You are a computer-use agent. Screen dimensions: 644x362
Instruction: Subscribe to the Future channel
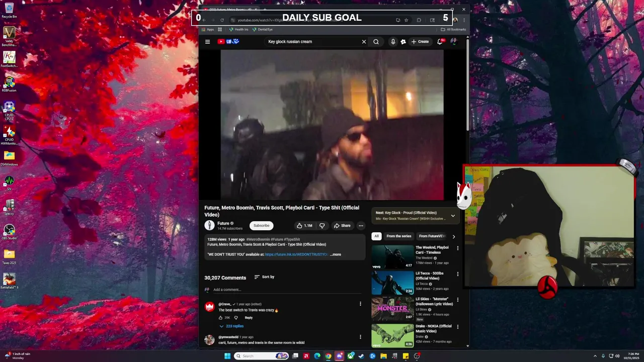[x=261, y=226]
